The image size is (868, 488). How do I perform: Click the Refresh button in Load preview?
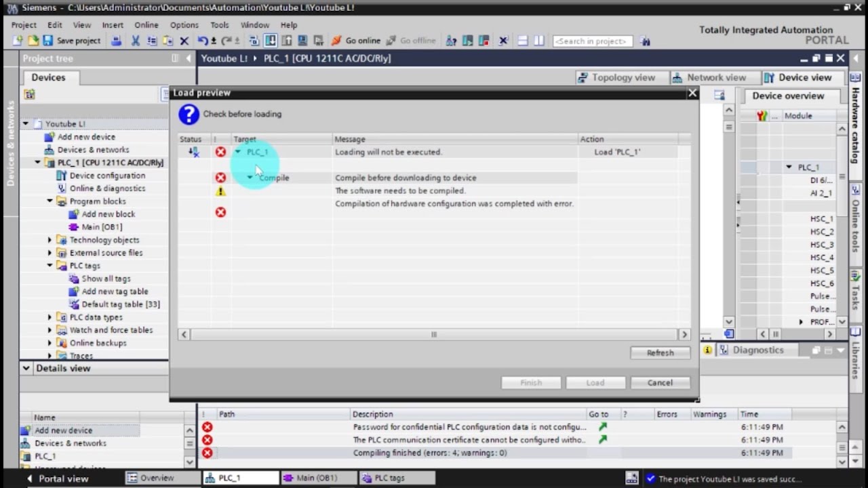point(660,352)
